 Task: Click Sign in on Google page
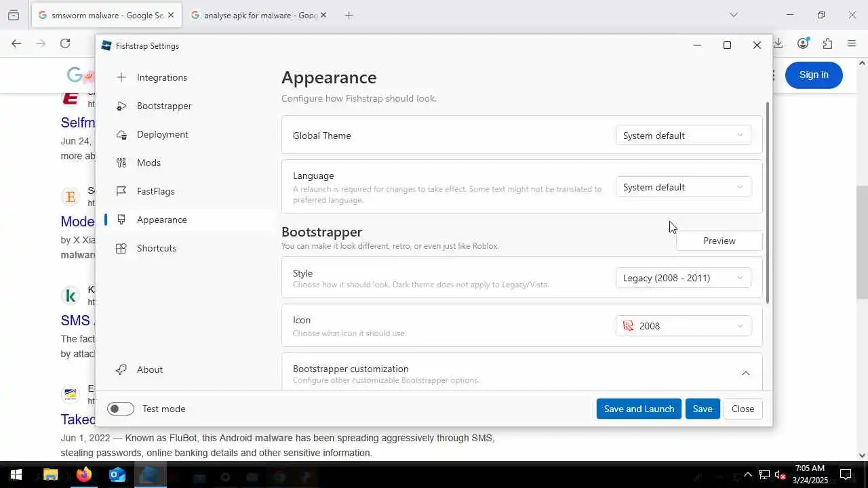[814, 75]
